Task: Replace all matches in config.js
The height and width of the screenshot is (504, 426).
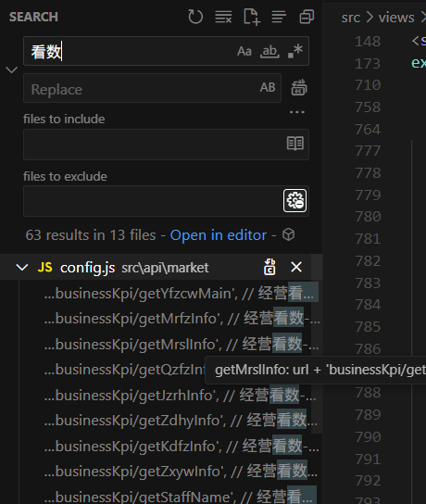Action: [269, 267]
